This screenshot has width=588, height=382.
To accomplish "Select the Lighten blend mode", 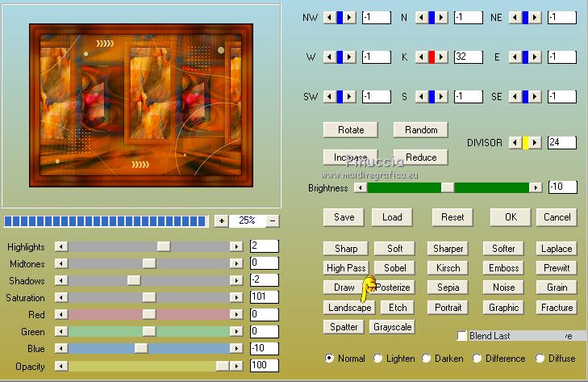I will pyautogui.click(x=378, y=359).
